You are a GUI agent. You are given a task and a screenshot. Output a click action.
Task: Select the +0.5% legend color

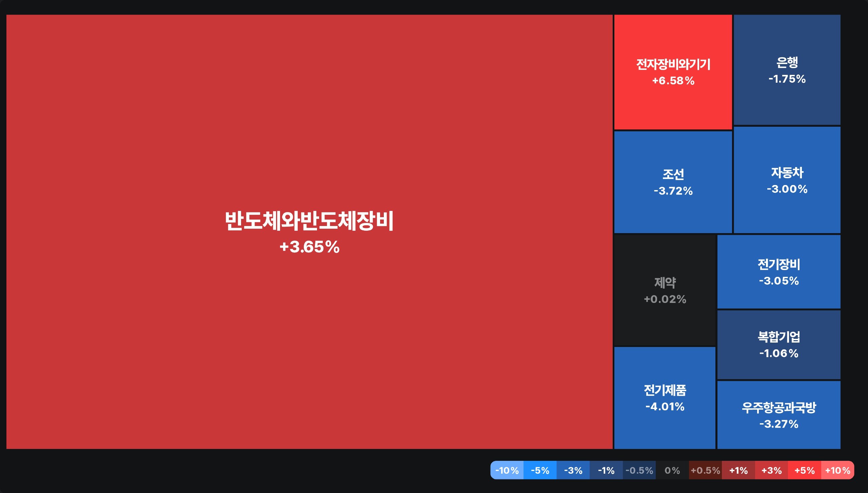(x=705, y=470)
